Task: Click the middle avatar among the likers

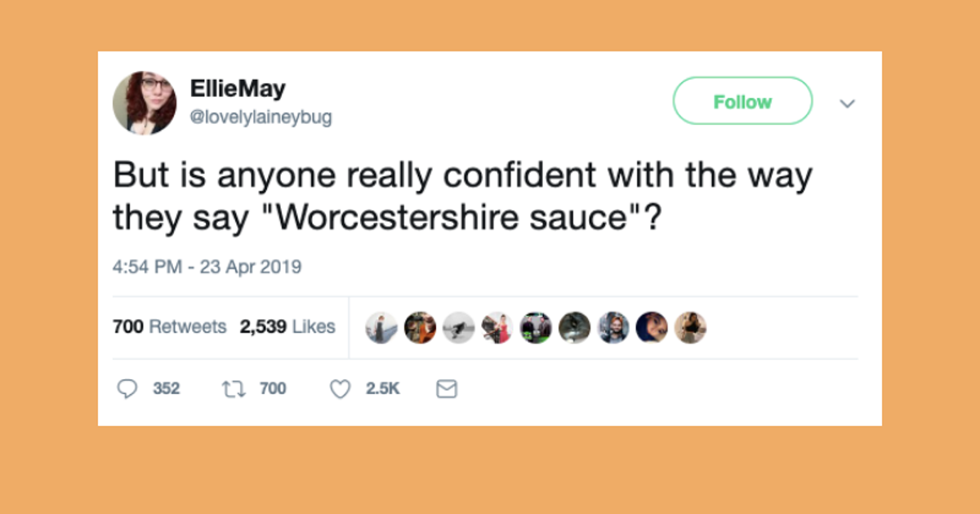Action: pos(535,327)
